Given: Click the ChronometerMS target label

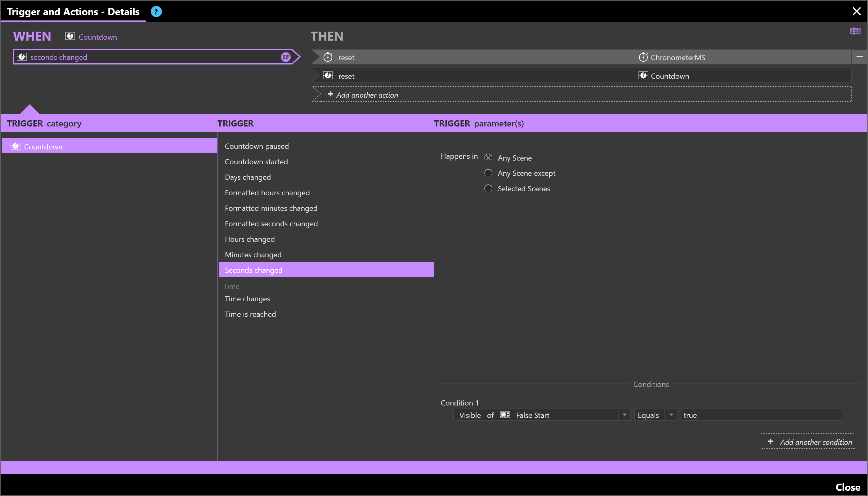Looking at the screenshot, I should [678, 57].
